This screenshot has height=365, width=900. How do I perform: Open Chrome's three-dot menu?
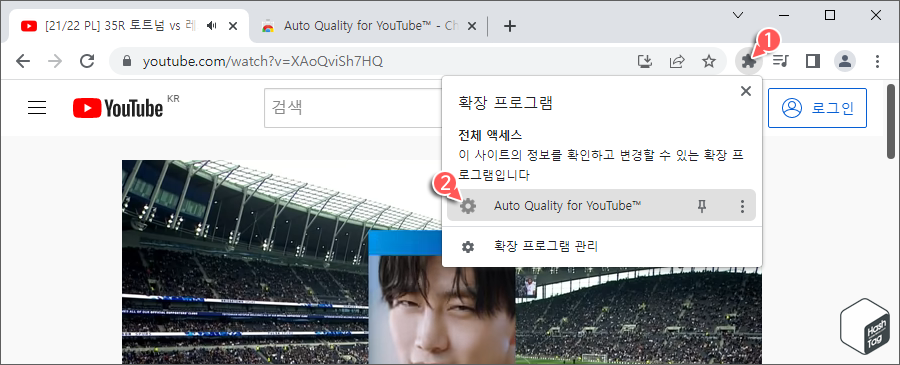[x=876, y=61]
